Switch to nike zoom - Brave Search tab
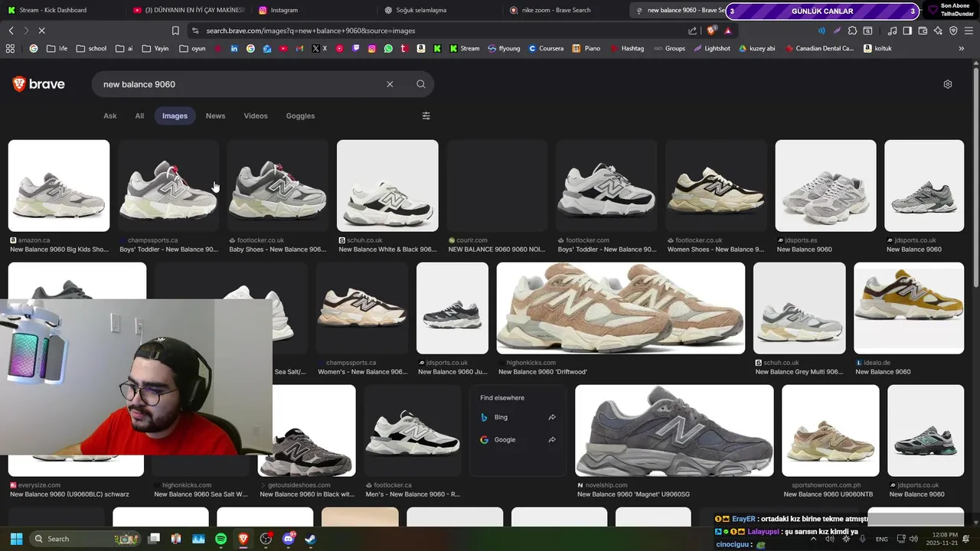 coord(563,10)
